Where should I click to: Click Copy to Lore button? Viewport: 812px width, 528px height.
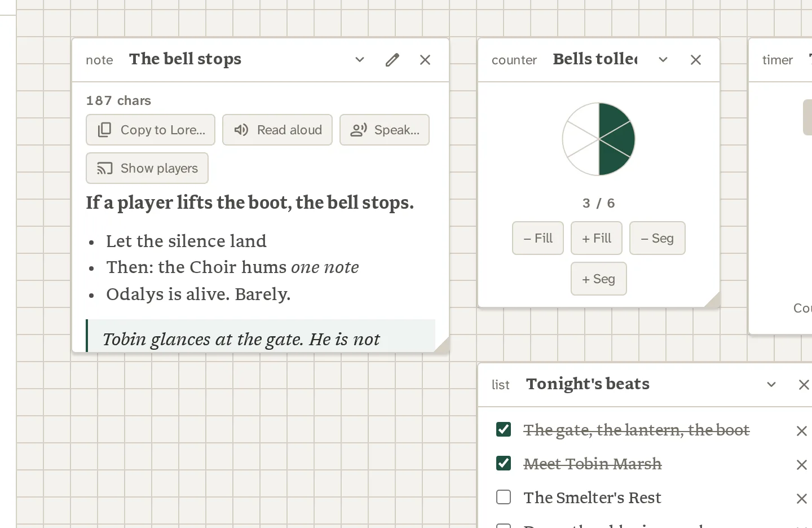click(151, 130)
